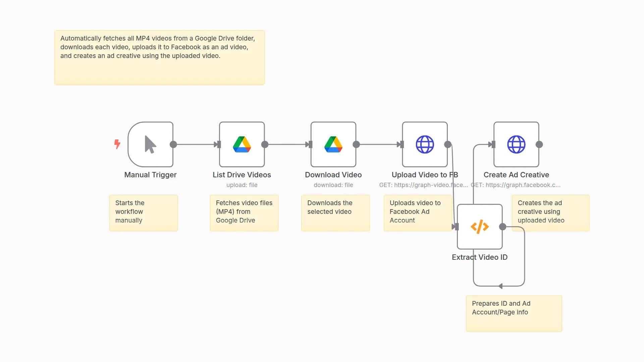Click Download Video input connector
Image resolution: width=644 pixels, height=362 pixels.
coord(310,144)
